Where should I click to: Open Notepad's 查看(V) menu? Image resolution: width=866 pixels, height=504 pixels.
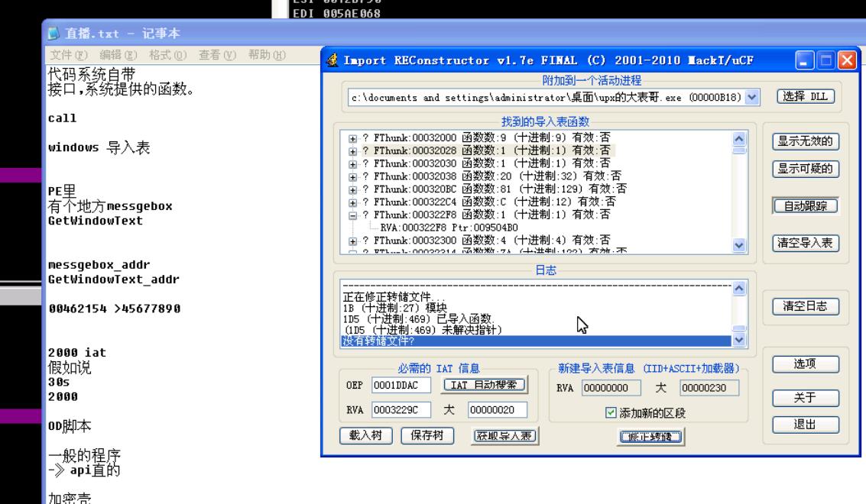218,55
